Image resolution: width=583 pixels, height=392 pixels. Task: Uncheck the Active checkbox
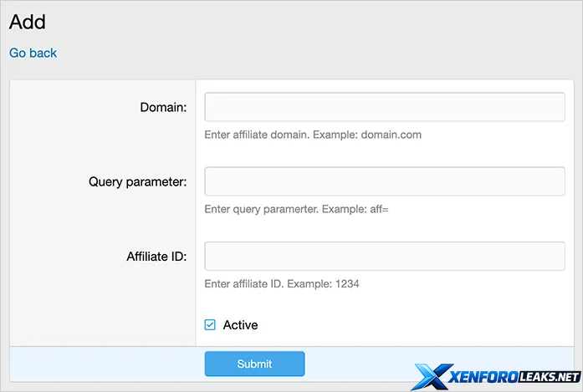pyautogui.click(x=211, y=324)
